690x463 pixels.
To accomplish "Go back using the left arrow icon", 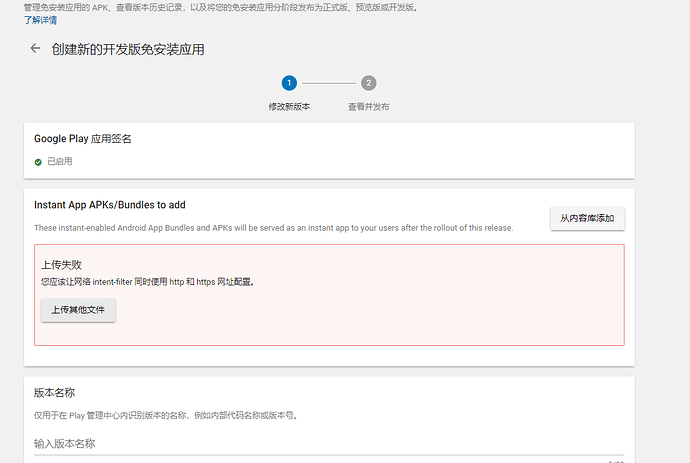I will pos(36,48).
